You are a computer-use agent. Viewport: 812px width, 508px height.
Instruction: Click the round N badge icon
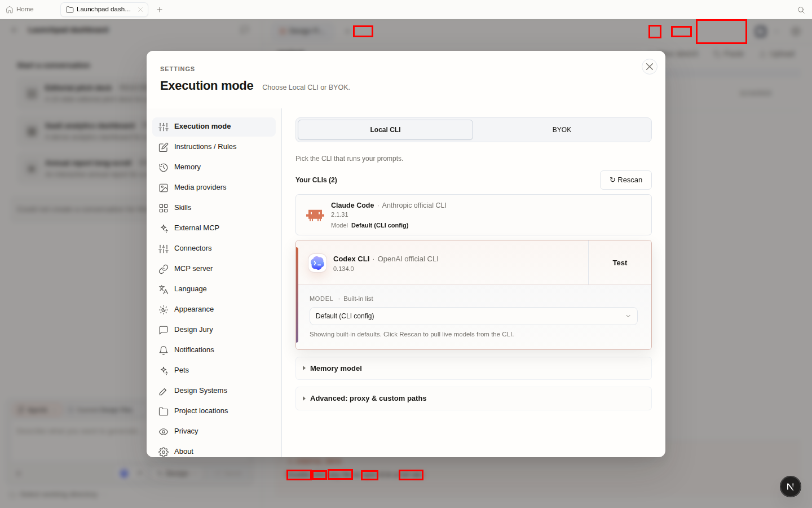(x=791, y=487)
